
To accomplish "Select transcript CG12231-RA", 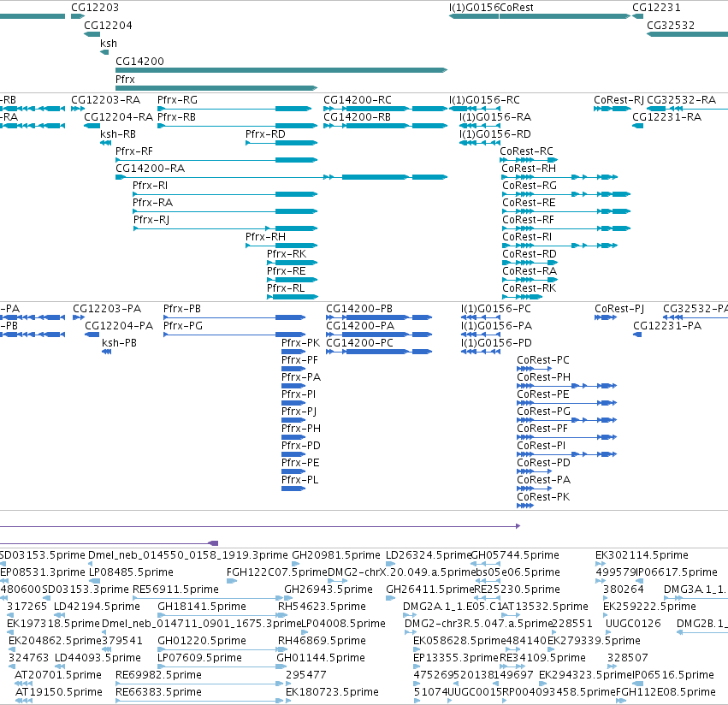I will pyautogui.click(x=638, y=126).
